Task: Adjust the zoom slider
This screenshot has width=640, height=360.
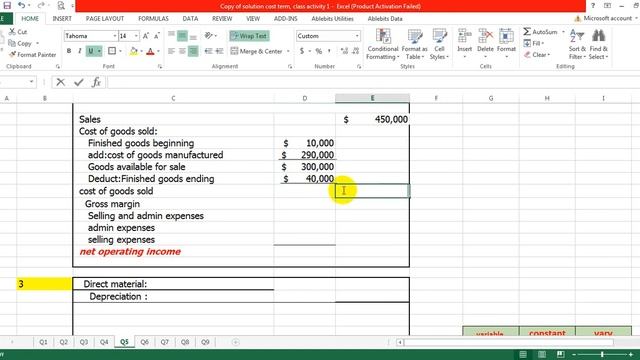Action: pos(602,354)
